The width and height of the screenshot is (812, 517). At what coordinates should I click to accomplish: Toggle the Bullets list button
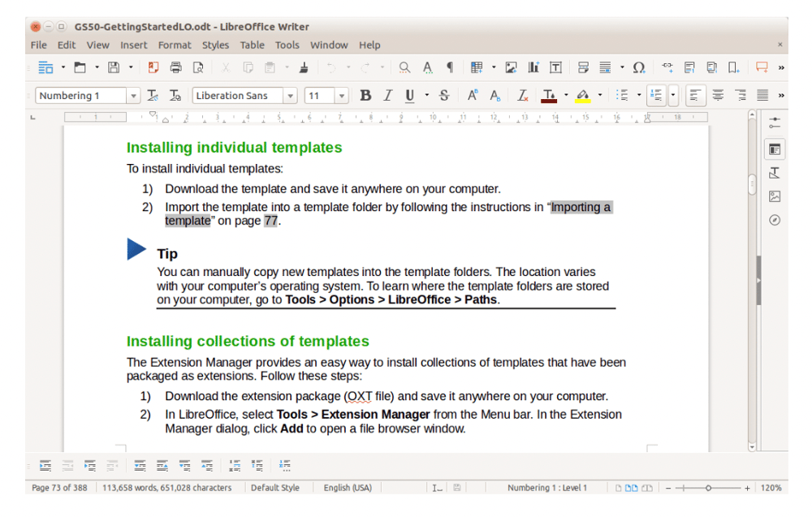(x=622, y=95)
